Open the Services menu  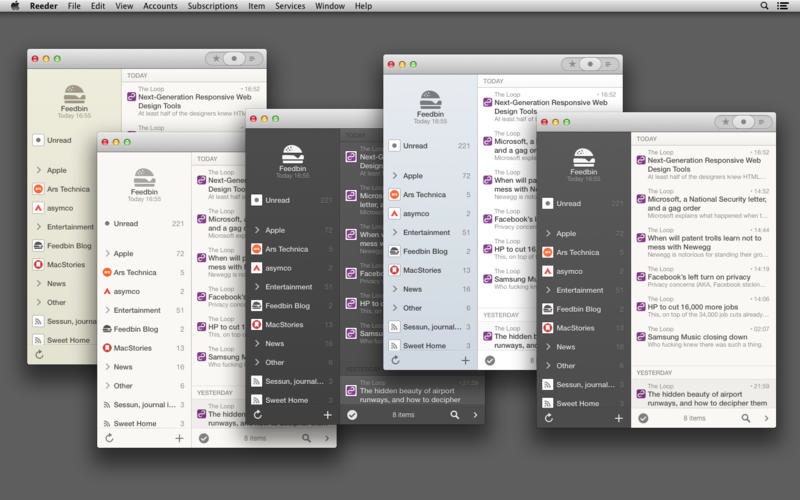(x=290, y=6)
